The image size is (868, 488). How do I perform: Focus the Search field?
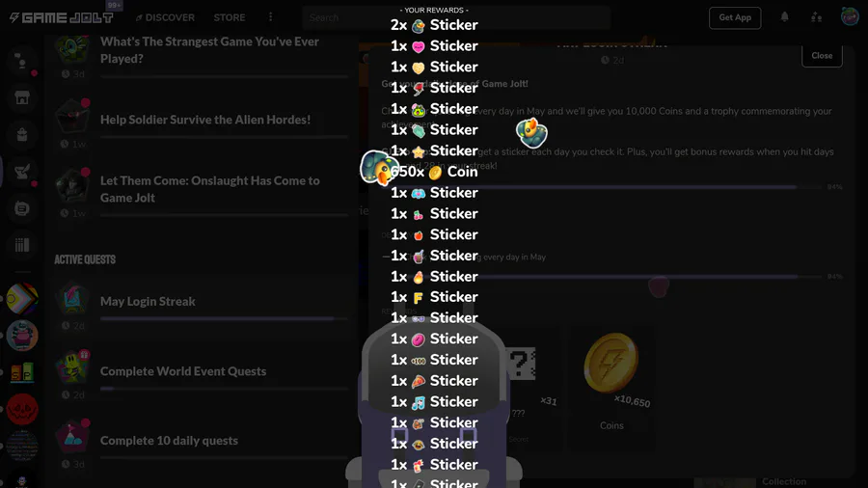click(456, 17)
